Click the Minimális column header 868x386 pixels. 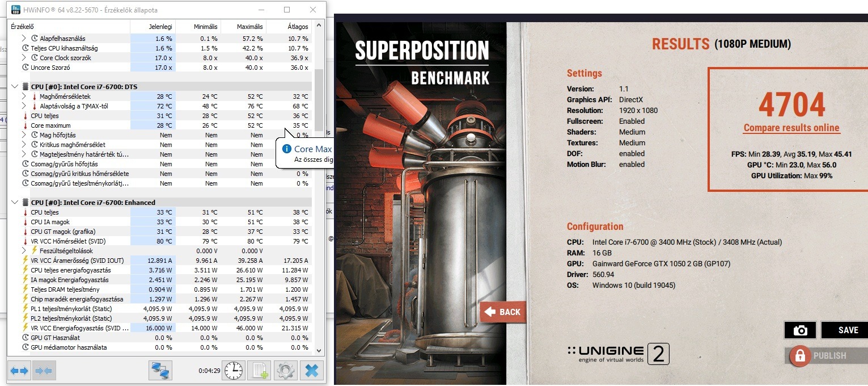[198, 27]
